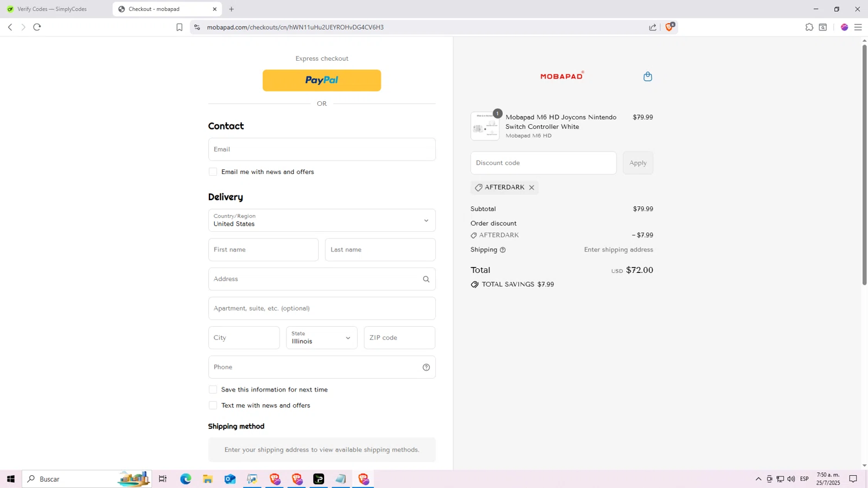Screen dimensions: 868x488
Task: Bookmark this page icon
Action: 179,27
